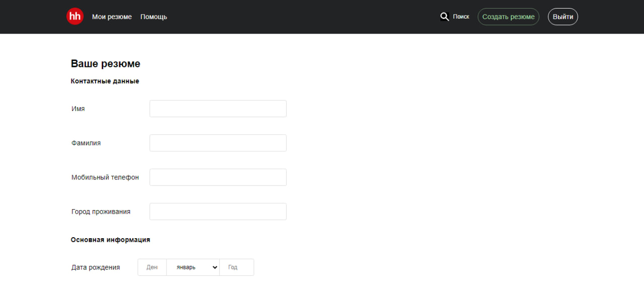The height and width of the screenshot is (293, 644).
Task: Click the magnifying glass search icon
Action: [444, 17]
